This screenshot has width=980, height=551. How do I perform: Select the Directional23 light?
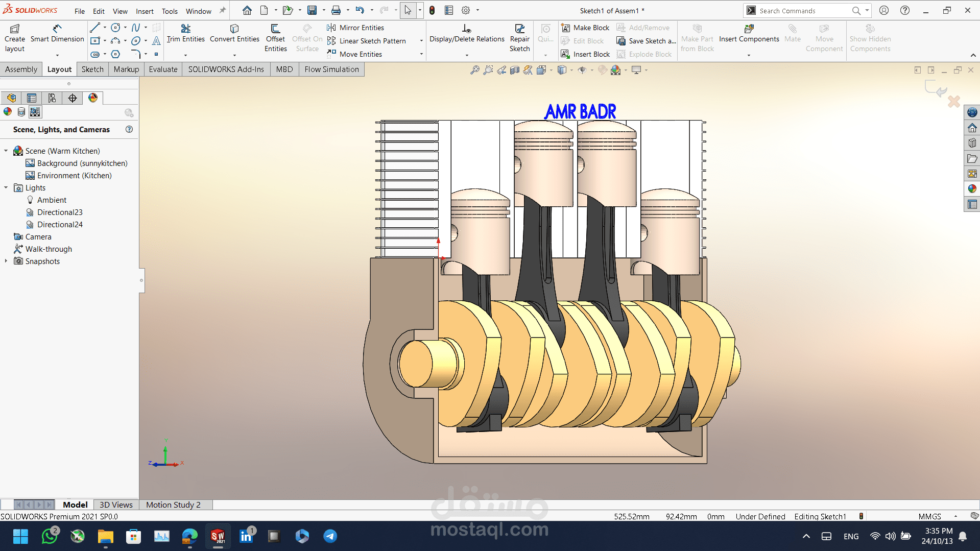[x=54, y=212]
